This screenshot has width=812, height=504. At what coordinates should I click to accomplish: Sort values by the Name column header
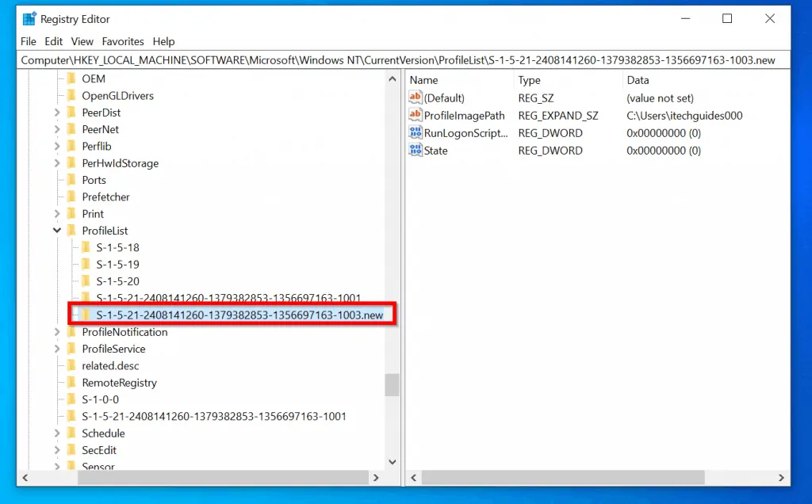pyautogui.click(x=458, y=80)
